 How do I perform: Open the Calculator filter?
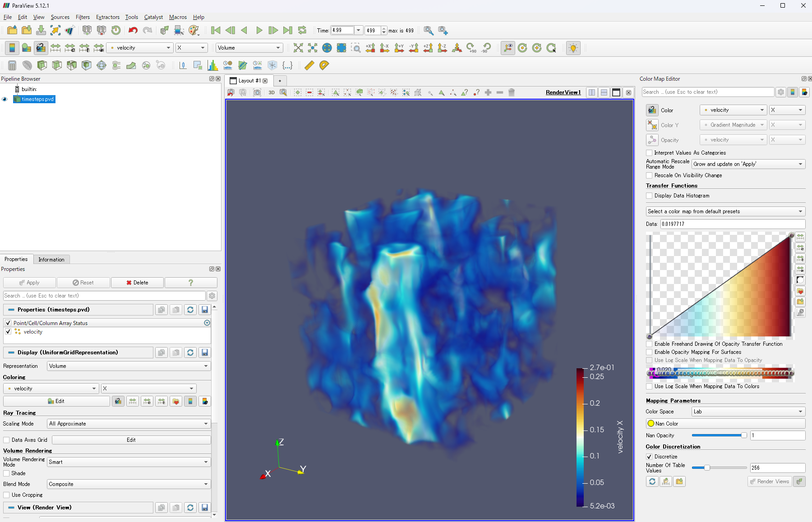(x=12, y=65)
